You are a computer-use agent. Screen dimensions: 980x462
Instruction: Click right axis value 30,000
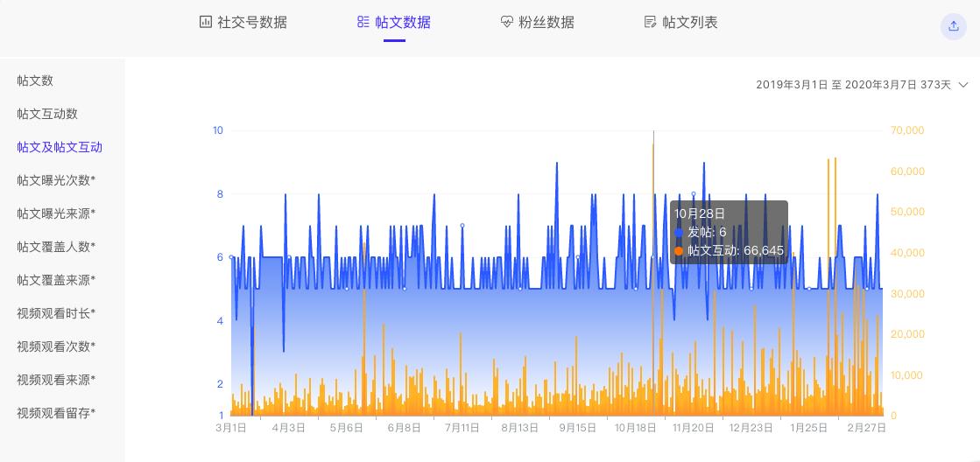[x=906, y=293]
